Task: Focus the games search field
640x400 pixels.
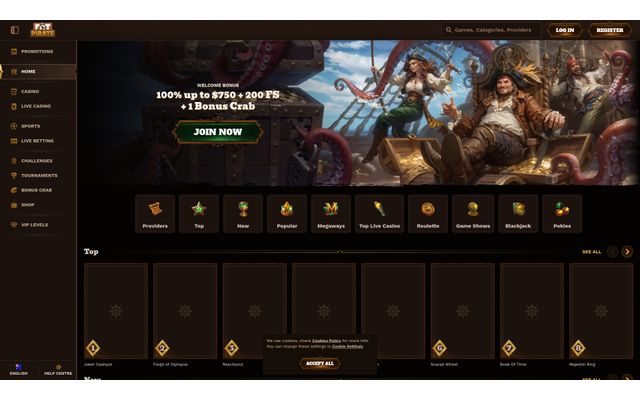Action: pyautogui.click(x=491, y=30)
